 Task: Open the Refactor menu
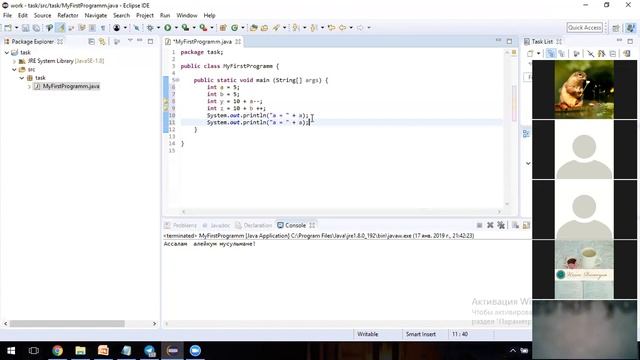[68, 16]
